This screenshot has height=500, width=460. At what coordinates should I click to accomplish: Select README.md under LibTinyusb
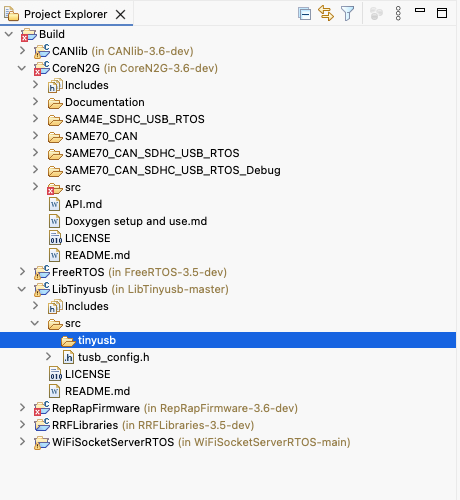(x=98, y=391)
